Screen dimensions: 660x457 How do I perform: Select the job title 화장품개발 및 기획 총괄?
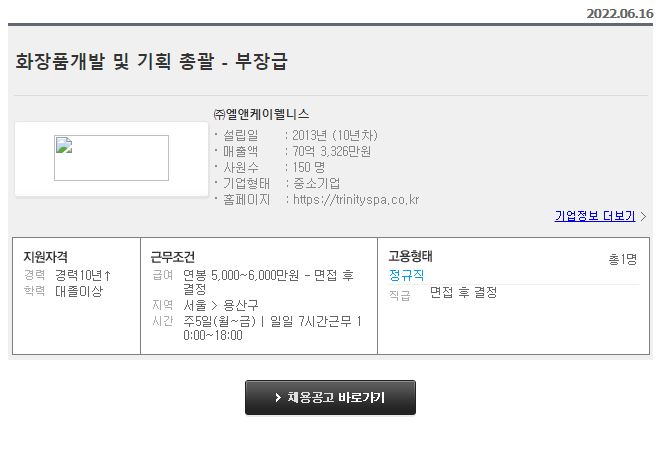(x=114, y=61)
